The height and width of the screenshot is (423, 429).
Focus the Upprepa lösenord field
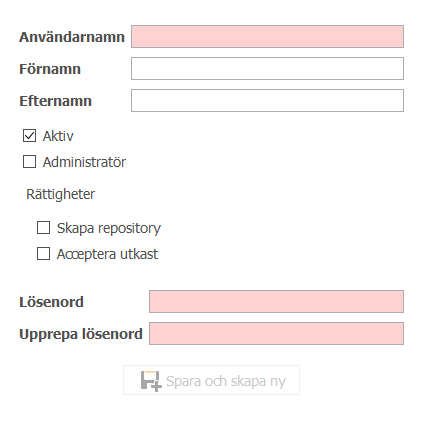pos(276,333)
